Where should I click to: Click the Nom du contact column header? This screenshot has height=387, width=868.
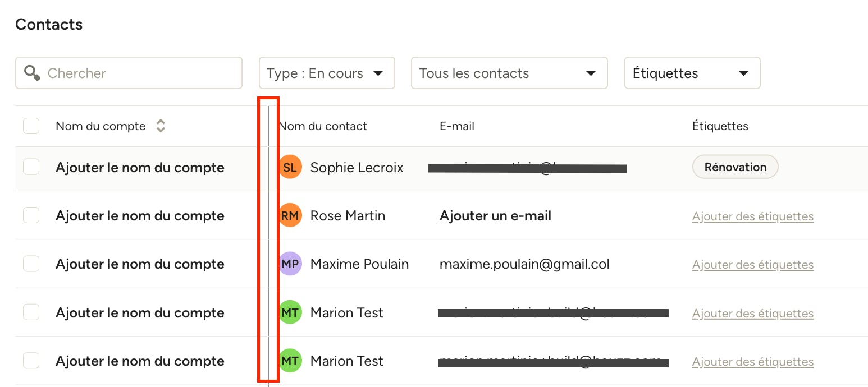tap(323, 126)
